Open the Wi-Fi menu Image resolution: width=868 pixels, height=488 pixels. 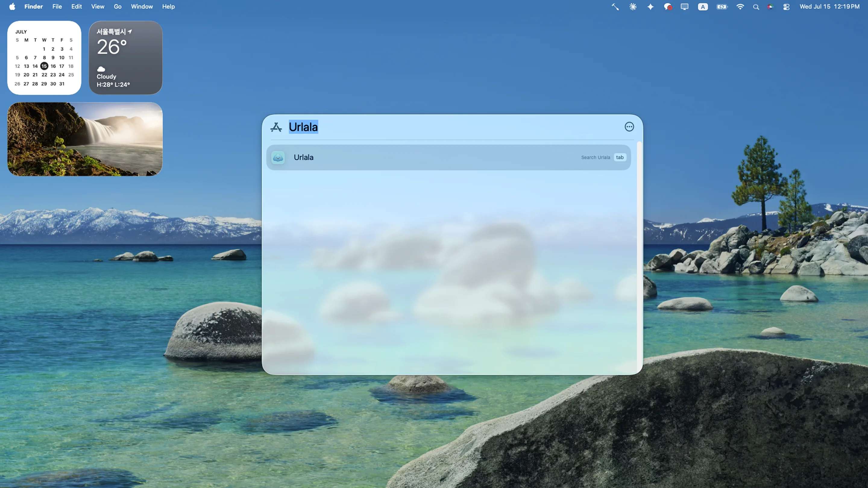click(x=740, y=7)
